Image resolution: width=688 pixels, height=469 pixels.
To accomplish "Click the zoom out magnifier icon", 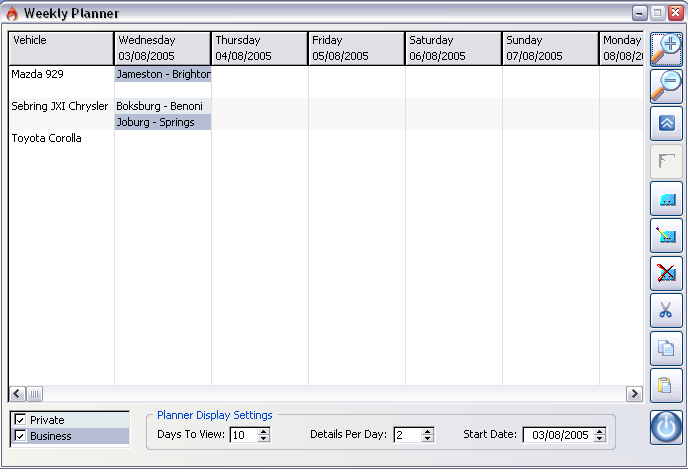I will click(x=666, y=86).
